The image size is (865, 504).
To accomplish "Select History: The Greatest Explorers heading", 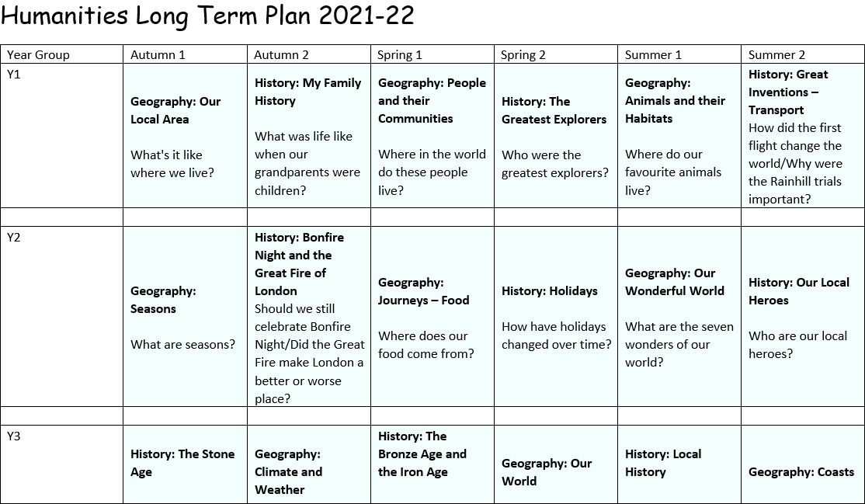I will [x=554, y=110].
